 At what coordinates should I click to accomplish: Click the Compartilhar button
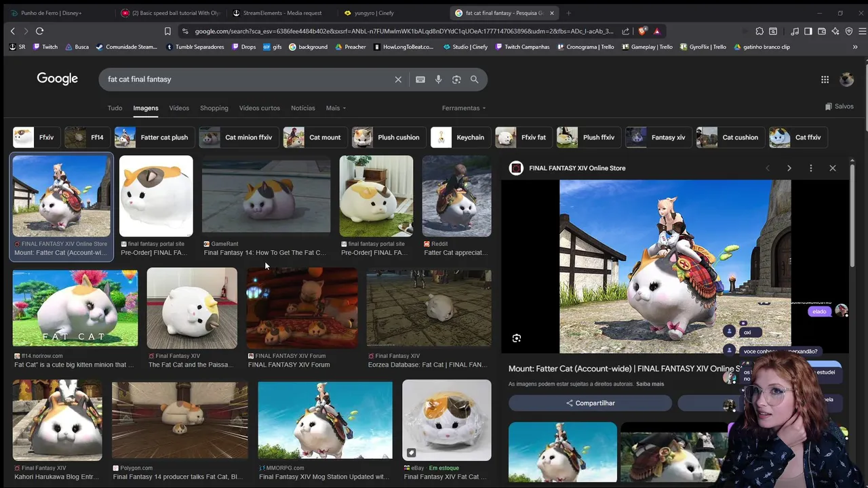click(x=590, y=403)
